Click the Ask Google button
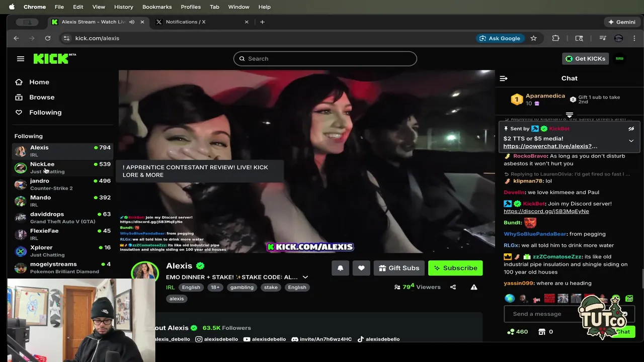 tap(500, 38)
